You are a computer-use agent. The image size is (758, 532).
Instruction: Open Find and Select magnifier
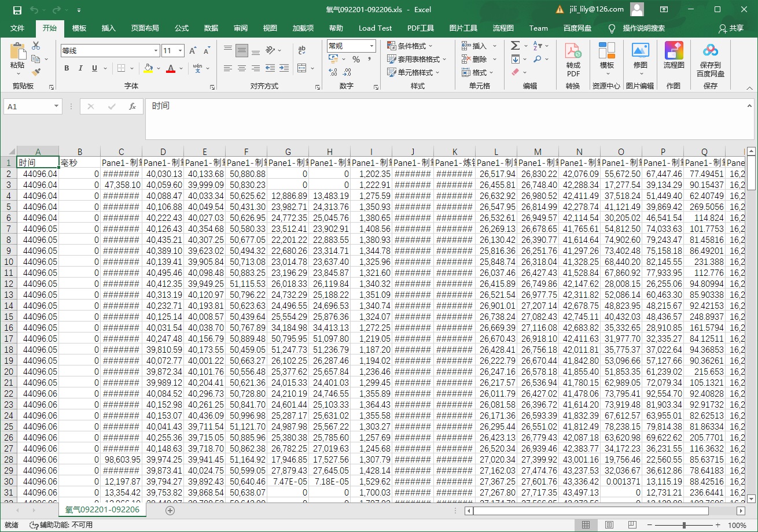pos(538,59)
